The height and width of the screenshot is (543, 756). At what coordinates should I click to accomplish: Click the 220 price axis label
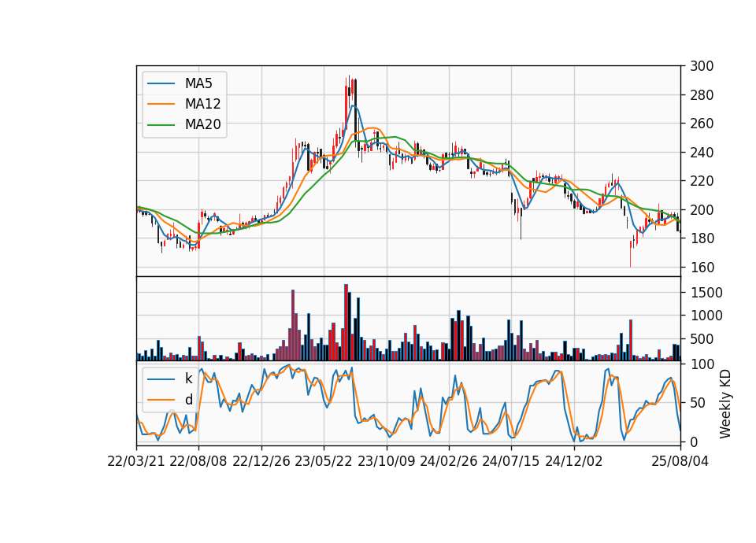point(702,181)
